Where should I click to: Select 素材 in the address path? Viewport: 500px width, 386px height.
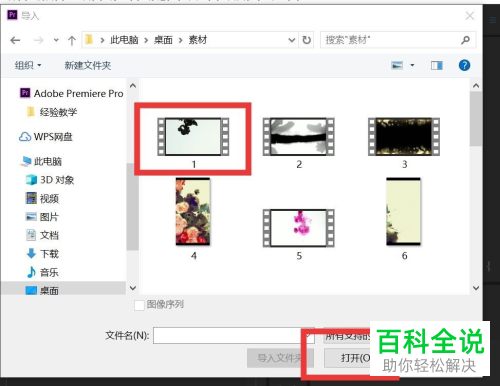(198, 40)
